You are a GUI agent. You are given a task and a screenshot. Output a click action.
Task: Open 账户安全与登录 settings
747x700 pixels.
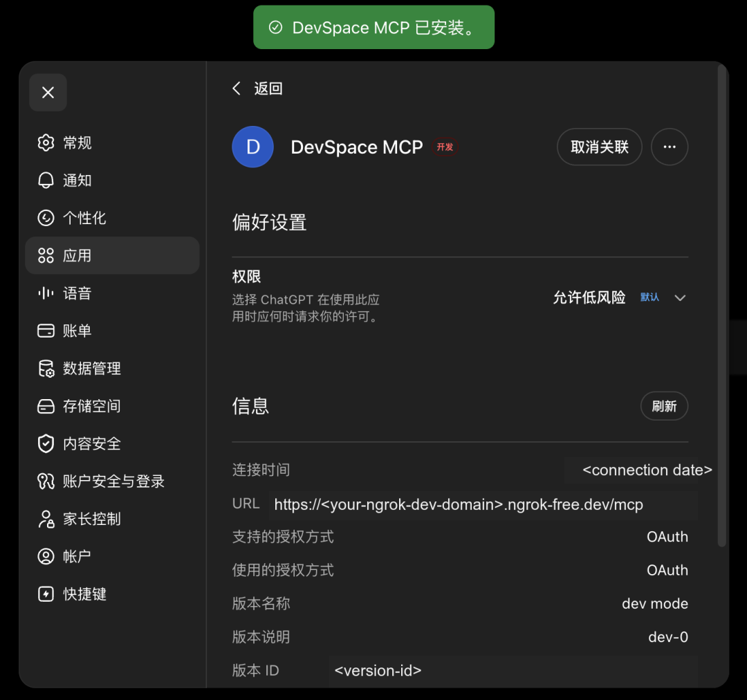point(112,481)
